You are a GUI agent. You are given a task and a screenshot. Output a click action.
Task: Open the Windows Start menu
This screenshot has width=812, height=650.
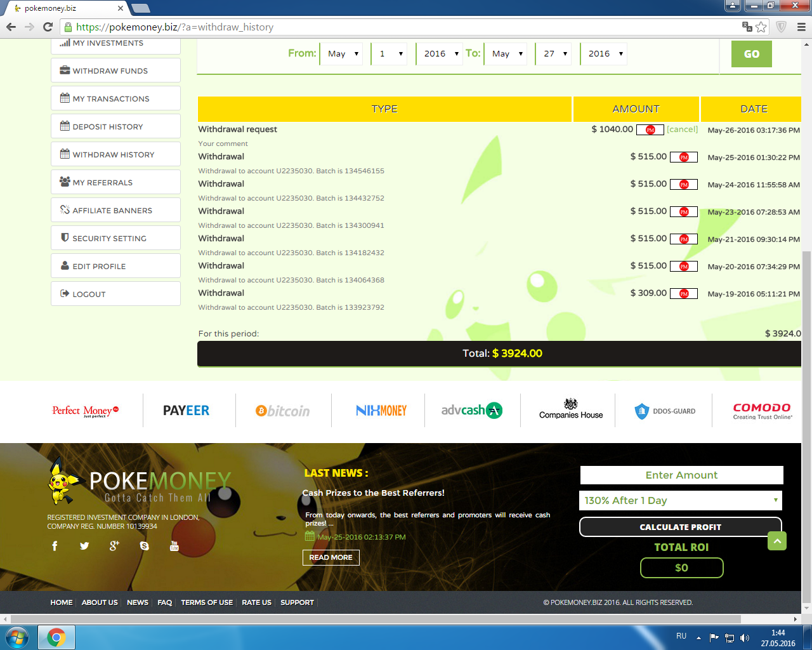point(16,637)
